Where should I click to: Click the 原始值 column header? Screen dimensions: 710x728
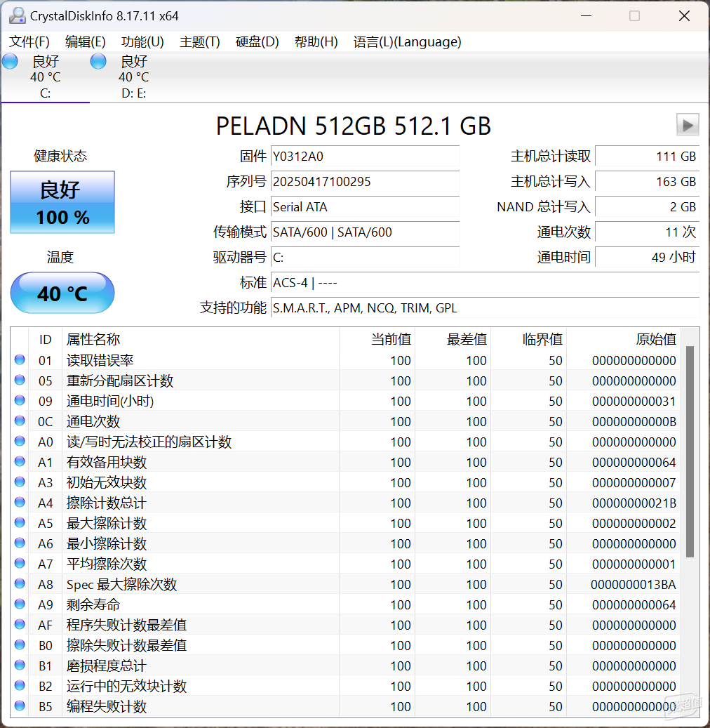(623, 339)
